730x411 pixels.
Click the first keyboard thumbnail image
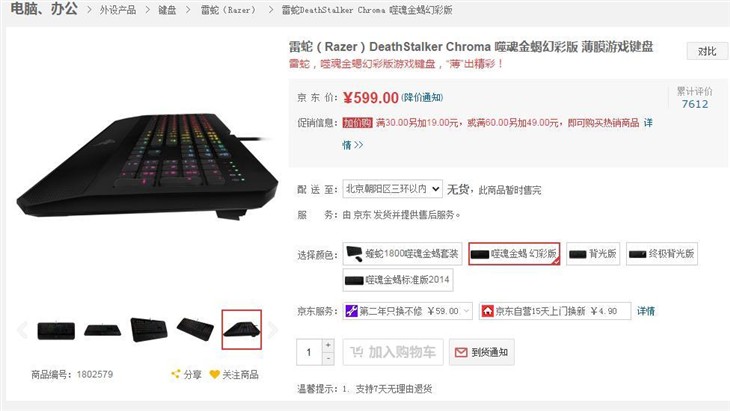pos(56,330)
